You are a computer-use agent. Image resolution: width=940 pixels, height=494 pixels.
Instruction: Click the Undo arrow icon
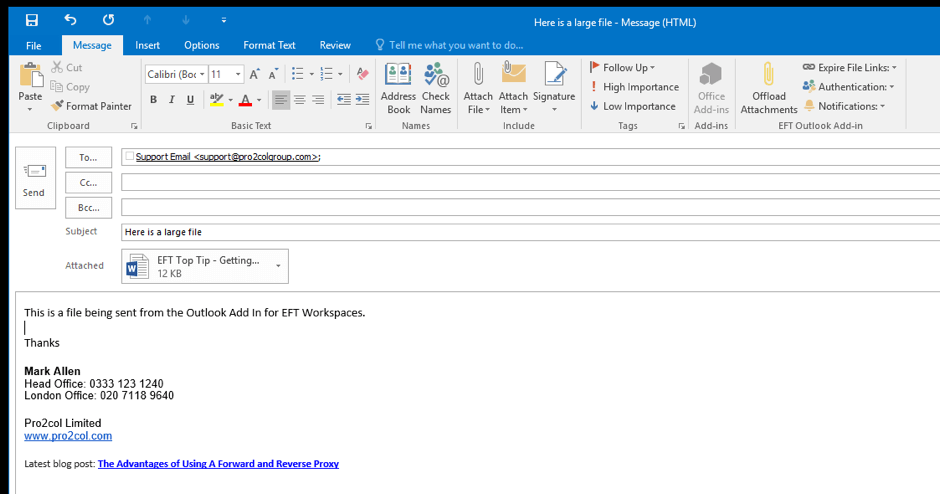coord(70,20)
